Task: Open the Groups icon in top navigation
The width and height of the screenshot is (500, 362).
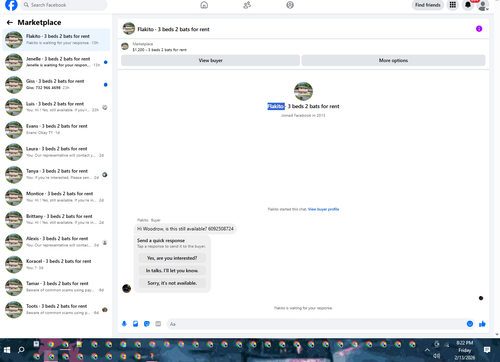Action: [290, 5]
